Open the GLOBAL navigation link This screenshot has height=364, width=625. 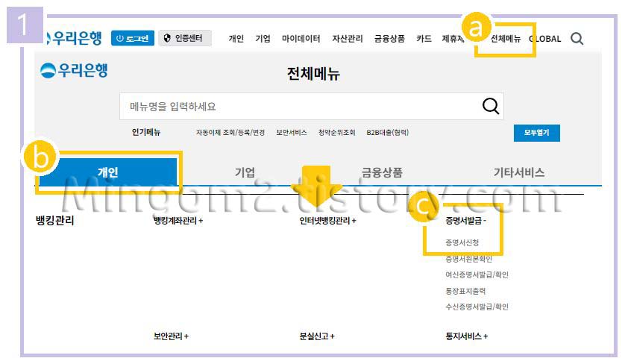545,39
